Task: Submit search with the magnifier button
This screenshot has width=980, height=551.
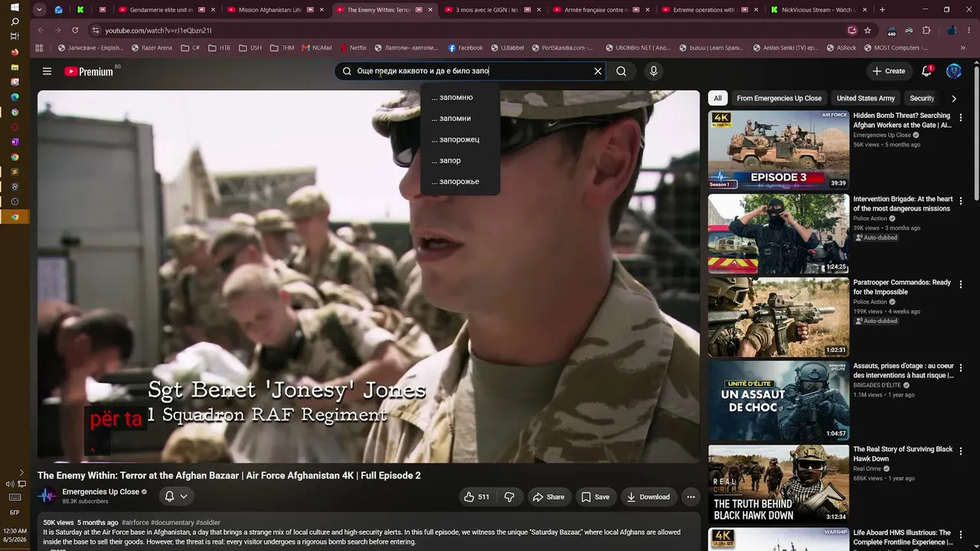Action: [x=622, y=71]
